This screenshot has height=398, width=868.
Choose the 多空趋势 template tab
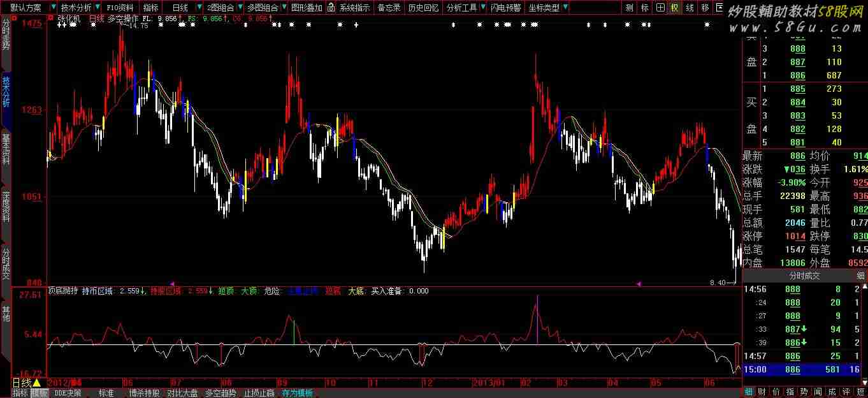click(221, 393)
